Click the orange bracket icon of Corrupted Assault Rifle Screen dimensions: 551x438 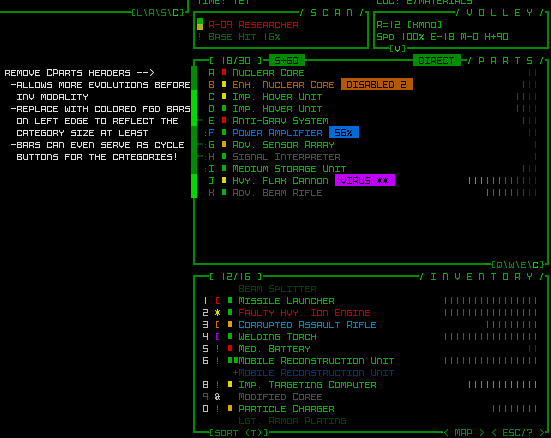(218, 324)
